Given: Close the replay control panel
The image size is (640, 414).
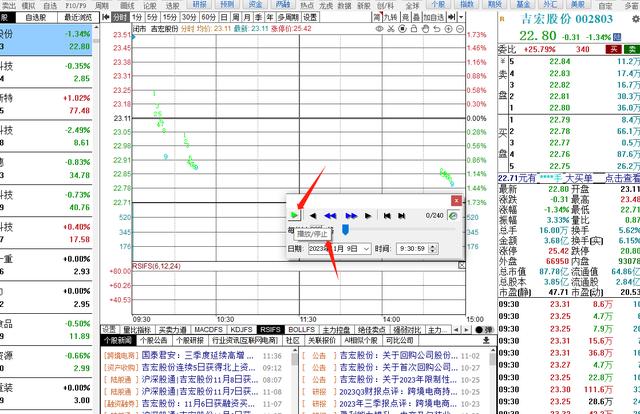Looking at the screenshot, I should [458, 201].
